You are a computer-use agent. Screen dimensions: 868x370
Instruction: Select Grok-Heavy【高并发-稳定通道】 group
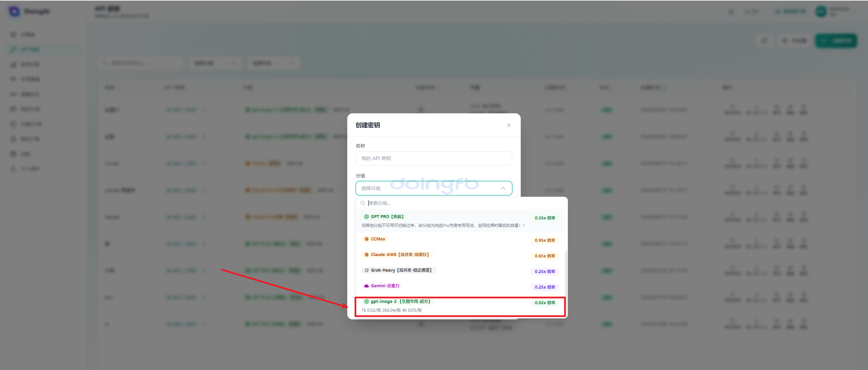point(461,271)
